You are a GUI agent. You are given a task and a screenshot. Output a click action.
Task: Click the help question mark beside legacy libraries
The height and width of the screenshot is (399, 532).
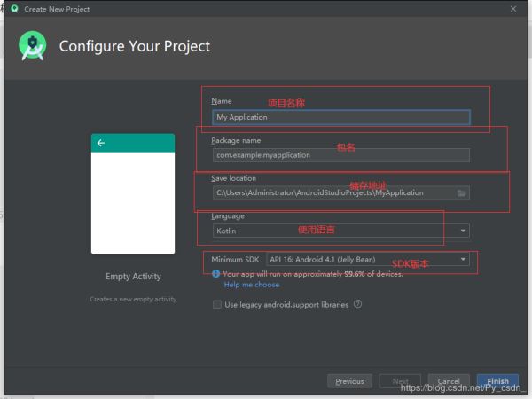[357, 304]
